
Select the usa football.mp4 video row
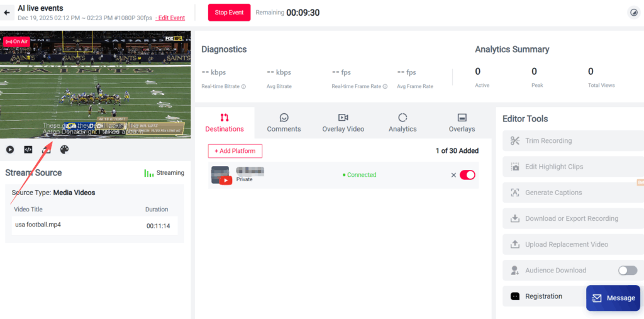pyautogui.click(x=94, y=226)
